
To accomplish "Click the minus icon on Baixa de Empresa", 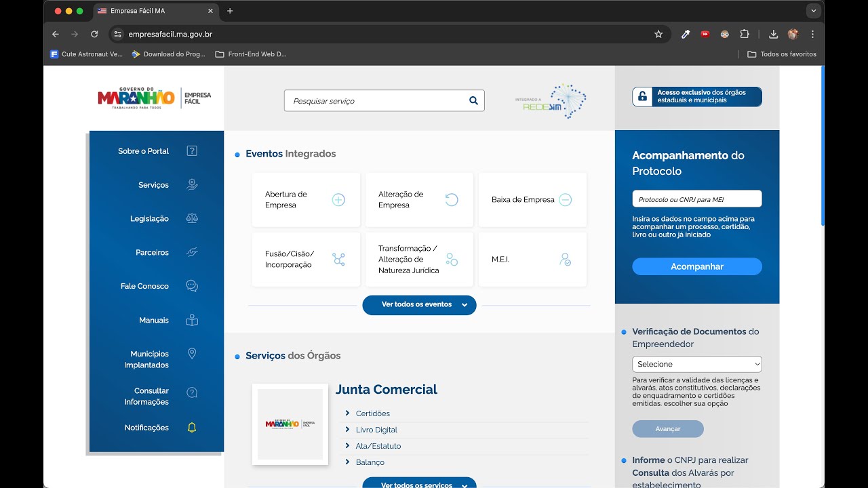I will [x=565, y=200].
